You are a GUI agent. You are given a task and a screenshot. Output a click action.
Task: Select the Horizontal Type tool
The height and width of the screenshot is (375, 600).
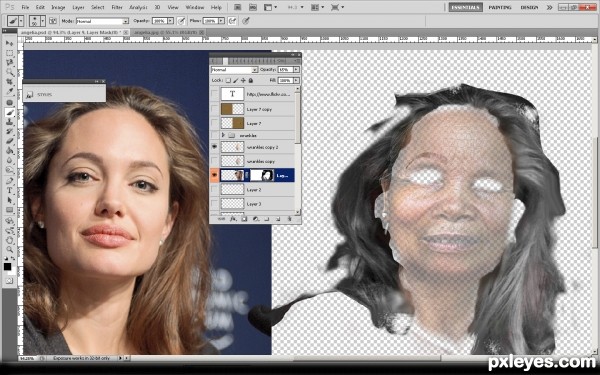pyautogui.click(x=9, y=191)
